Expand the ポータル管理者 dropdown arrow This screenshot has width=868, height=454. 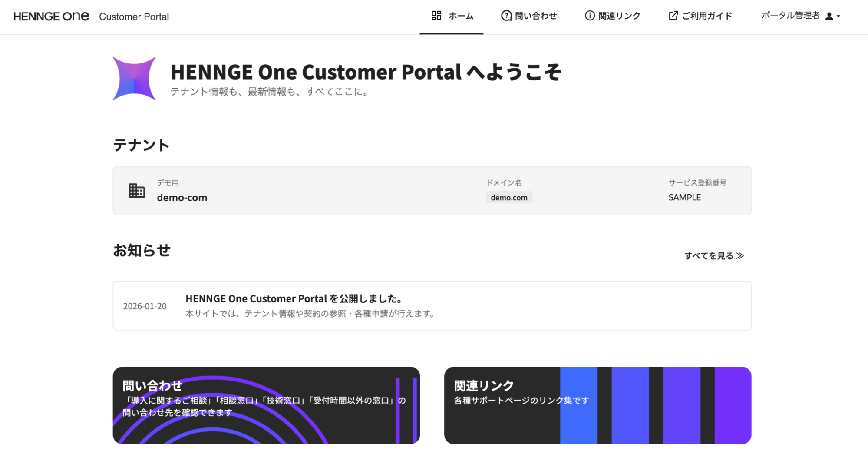click(x=838, y=17)
